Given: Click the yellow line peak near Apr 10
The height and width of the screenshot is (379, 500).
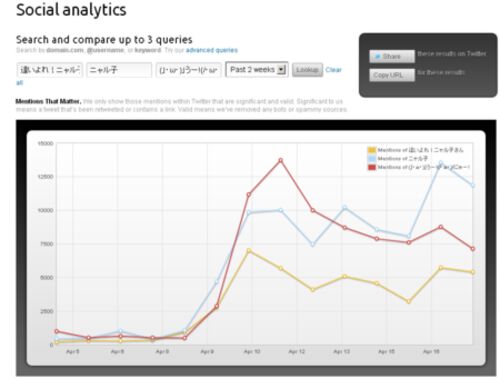Looking at the screenshot, I should click(x=249, y=250).
